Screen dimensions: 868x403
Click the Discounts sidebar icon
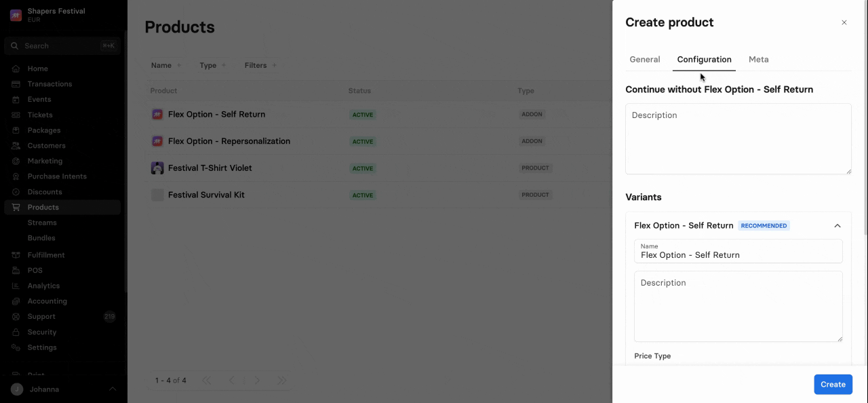point(16,192)
